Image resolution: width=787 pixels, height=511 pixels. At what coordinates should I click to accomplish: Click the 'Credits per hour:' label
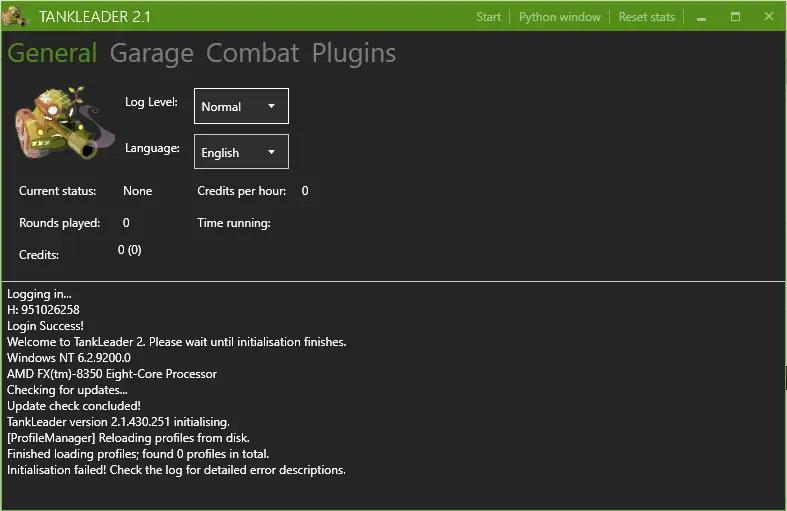tap(241, 191)
